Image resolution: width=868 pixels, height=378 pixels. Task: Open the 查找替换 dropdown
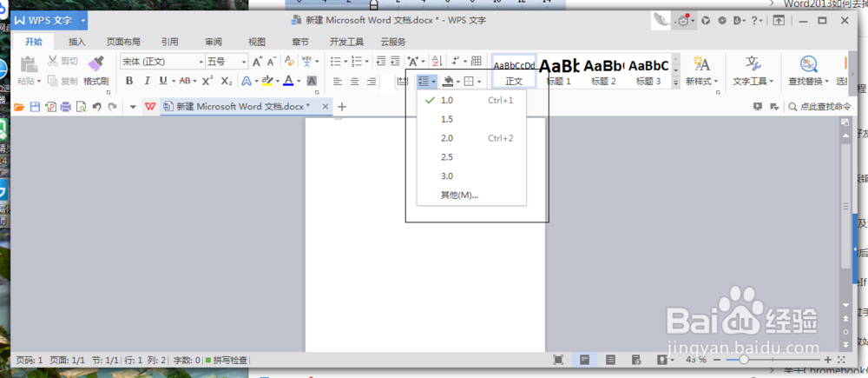pyautogui.click(x=809, y=81)
